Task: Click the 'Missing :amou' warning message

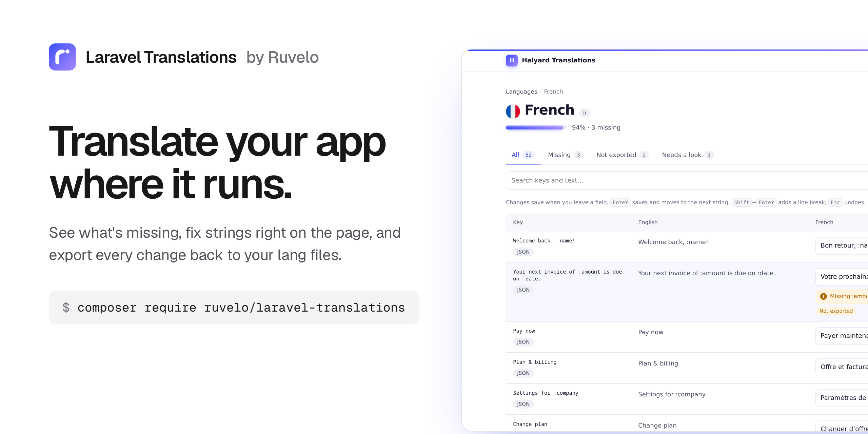Action: (842, 296)
